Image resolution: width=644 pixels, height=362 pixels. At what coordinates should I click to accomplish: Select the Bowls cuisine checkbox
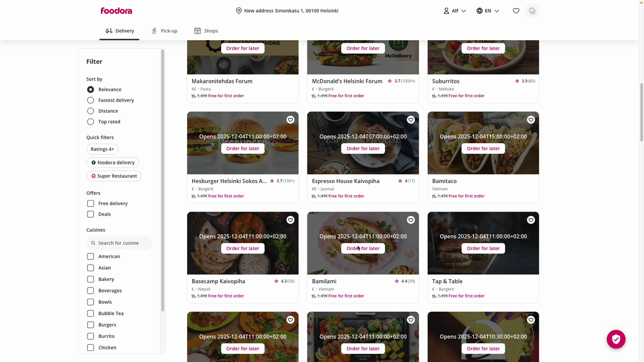pos(91,302)
